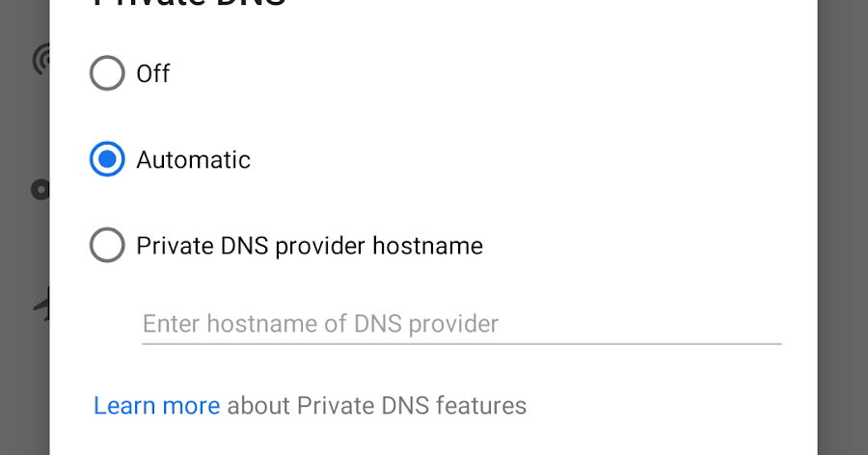The image size is (868, 455).
Task: Dismiss dialog via dimmed area on right
Action: [x=843, y=227]
